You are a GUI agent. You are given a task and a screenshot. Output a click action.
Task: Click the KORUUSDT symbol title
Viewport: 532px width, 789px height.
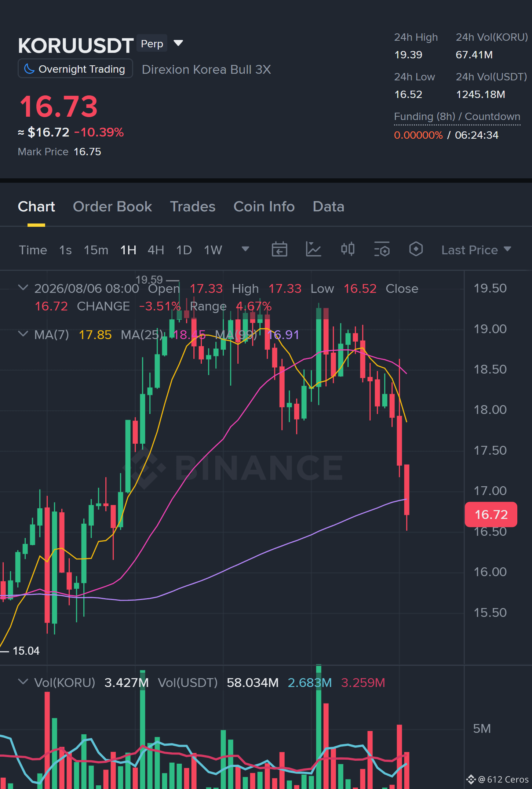[x=76, y=46]
